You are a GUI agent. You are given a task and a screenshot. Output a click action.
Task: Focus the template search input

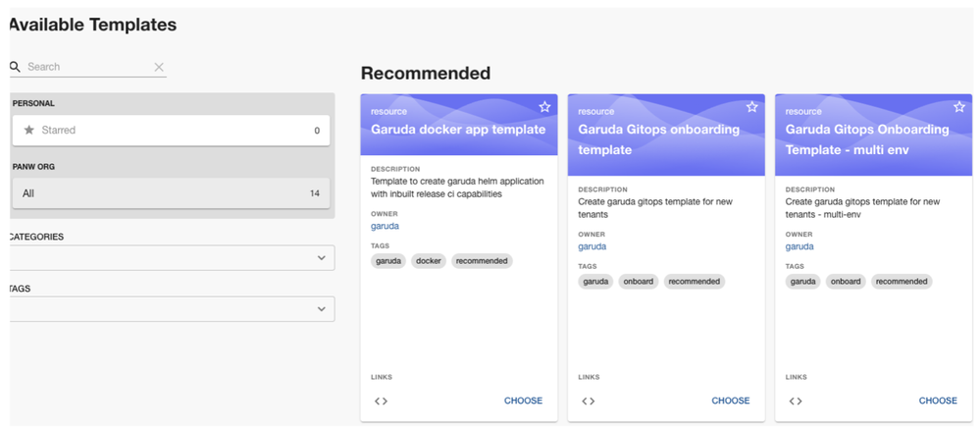tap(88, 67)
